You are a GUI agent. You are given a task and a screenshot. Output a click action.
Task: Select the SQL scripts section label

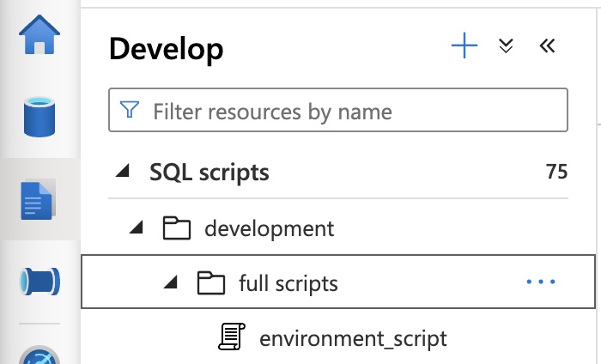tap(209, 173)
